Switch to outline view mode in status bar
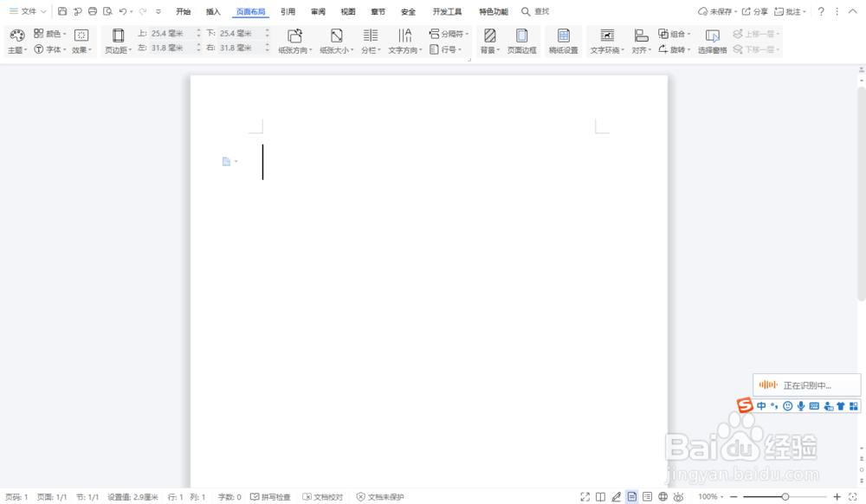Viewport: 866px width, 504px height. (647, 497)
